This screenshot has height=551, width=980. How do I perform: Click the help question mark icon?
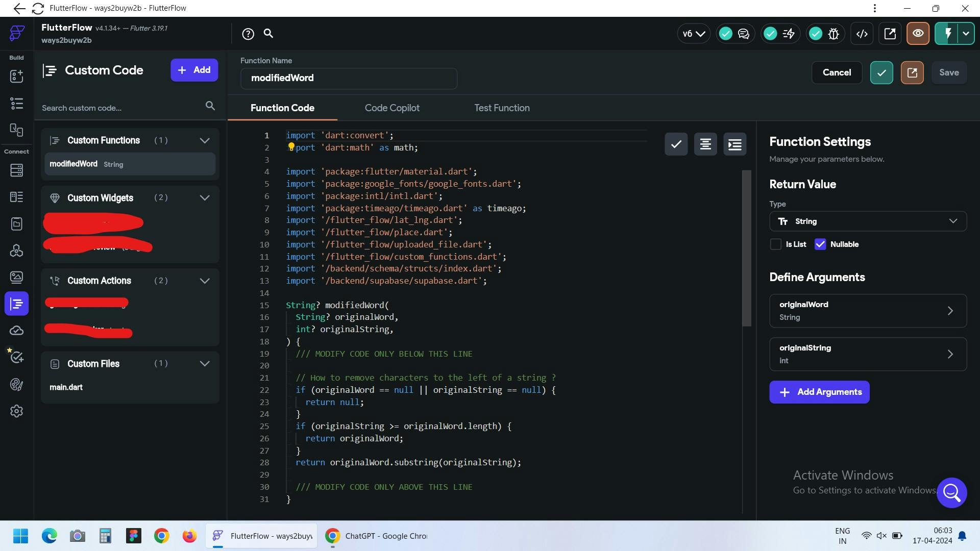point(248,34)
